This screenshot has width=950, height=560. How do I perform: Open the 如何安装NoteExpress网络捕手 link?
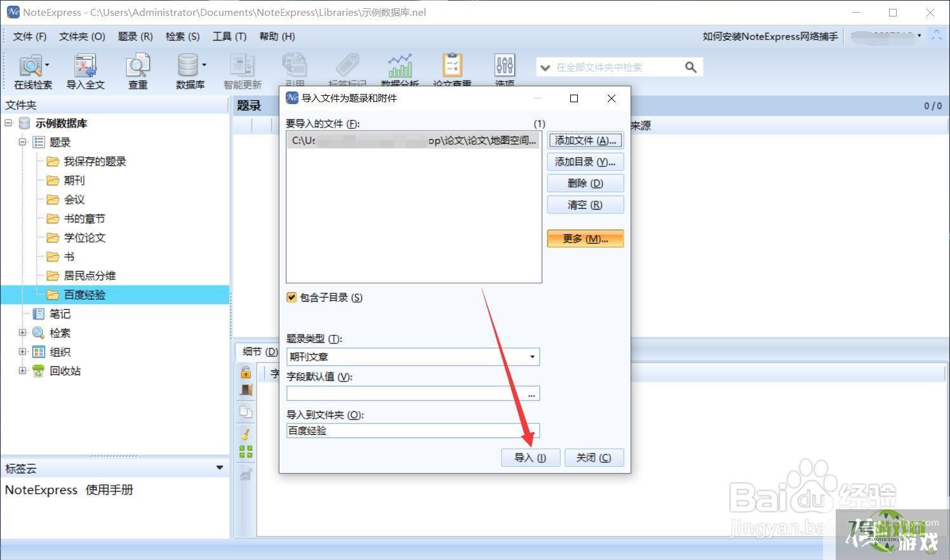770,36
